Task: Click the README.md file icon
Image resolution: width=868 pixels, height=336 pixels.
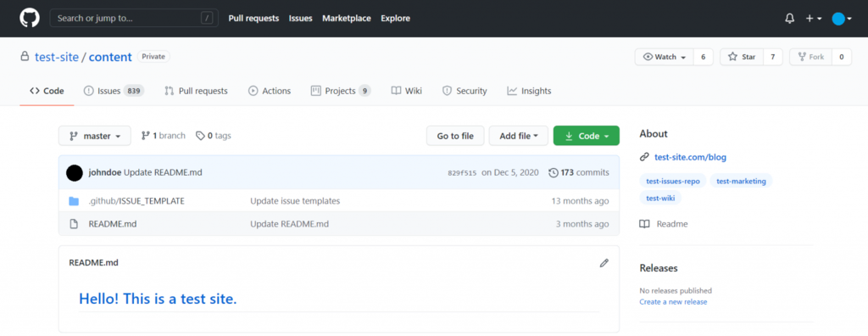Action: tap(74, 224)
